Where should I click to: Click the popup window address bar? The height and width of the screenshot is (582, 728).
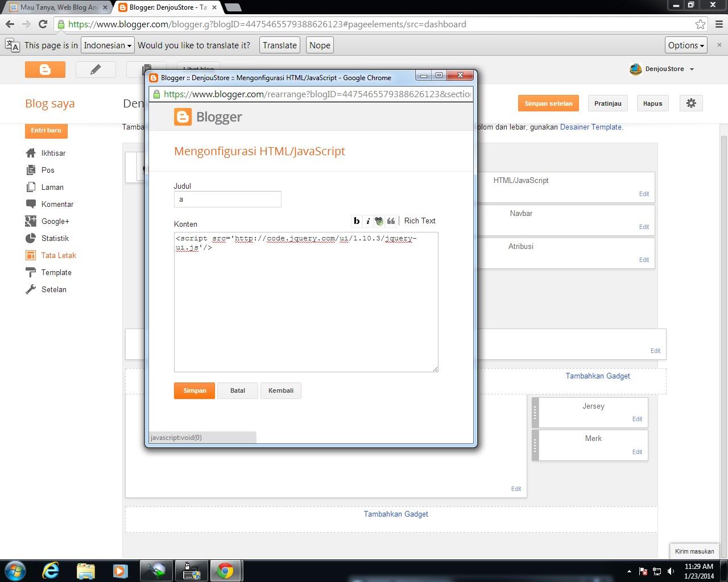click(311, 94)
